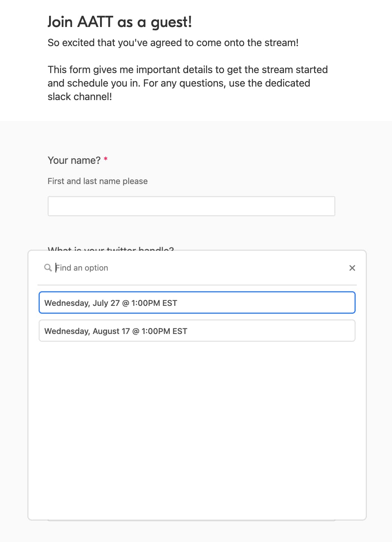392x542 pixels.
Task: Click "First and last name please" hint
Action: (98, 181)
